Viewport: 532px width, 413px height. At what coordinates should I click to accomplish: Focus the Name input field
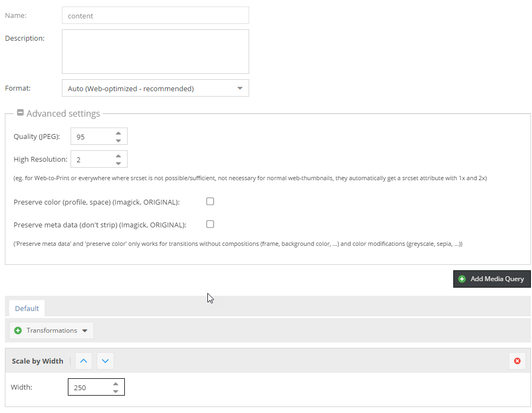coord(155,16)
